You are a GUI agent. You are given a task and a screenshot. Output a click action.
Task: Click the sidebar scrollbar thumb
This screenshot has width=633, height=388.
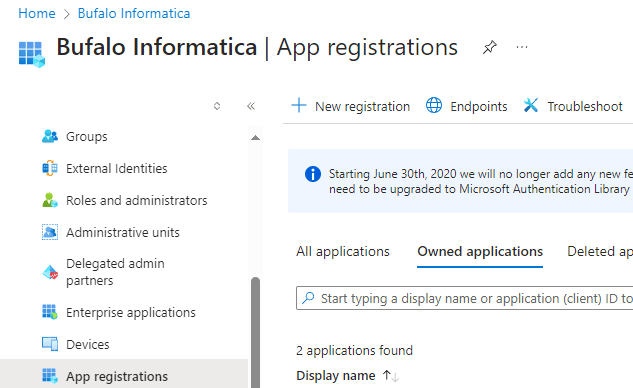click(x=255, y=332)
